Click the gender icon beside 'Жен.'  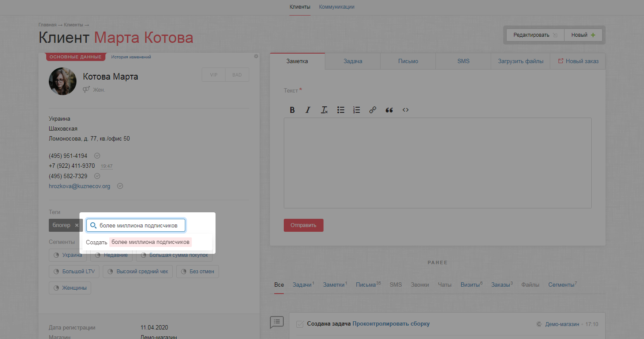[86, 90]
